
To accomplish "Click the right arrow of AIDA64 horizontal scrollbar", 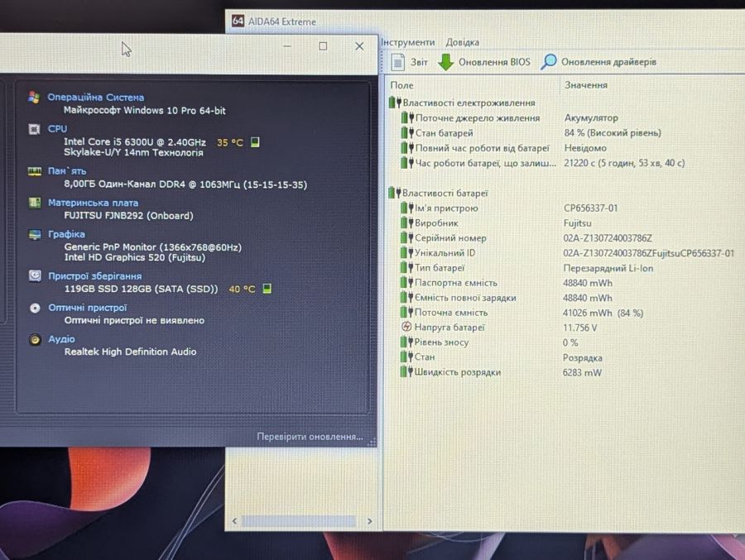I will tap(370, 521).
